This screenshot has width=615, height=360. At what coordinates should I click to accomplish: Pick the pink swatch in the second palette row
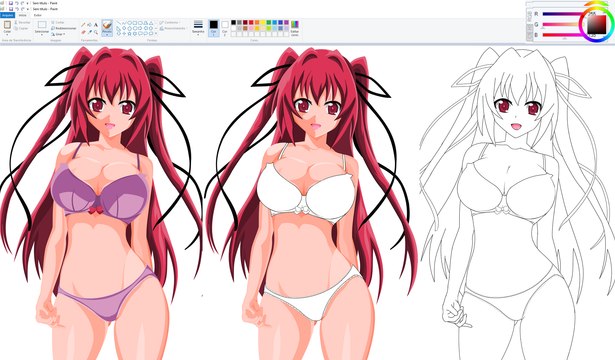251,28
